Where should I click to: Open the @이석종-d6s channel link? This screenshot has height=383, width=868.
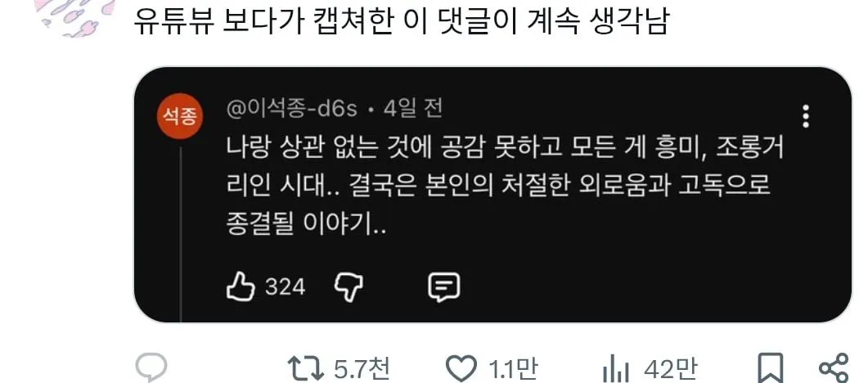click(292, 109)
